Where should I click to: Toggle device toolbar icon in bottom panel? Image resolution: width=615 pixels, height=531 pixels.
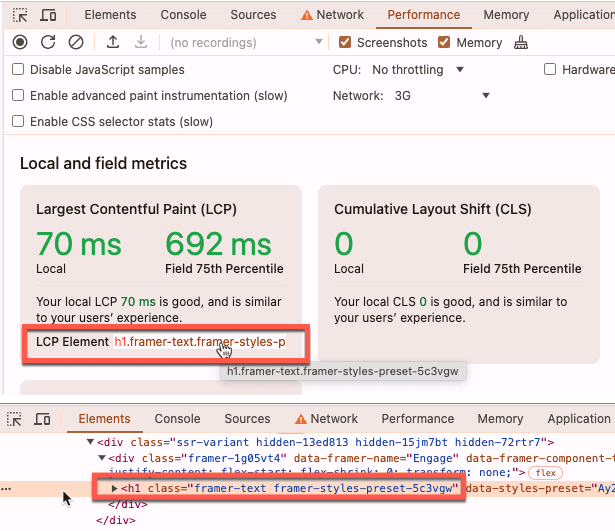coord(42,419)
